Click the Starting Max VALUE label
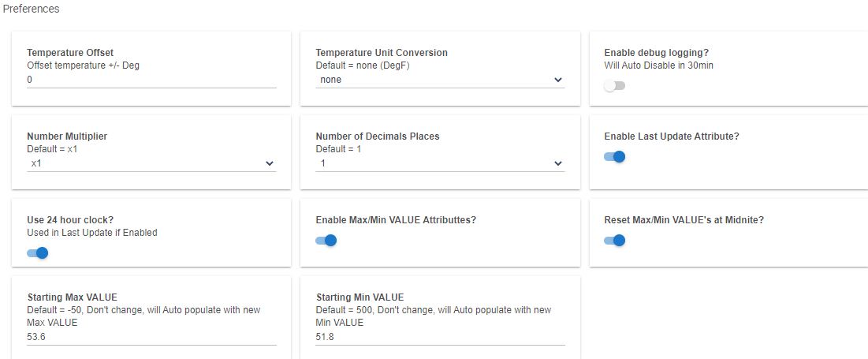Viewport: 868px width, 359px height. coord(72,297)
